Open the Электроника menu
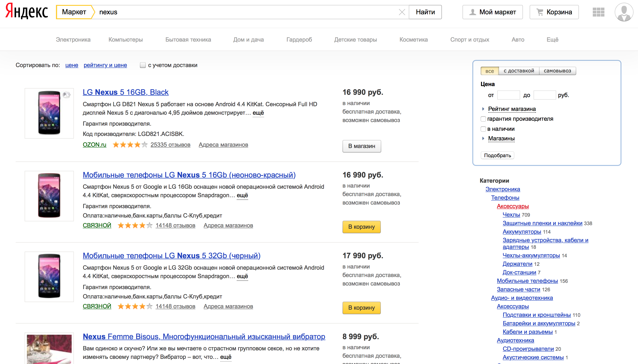 [73, 40]
